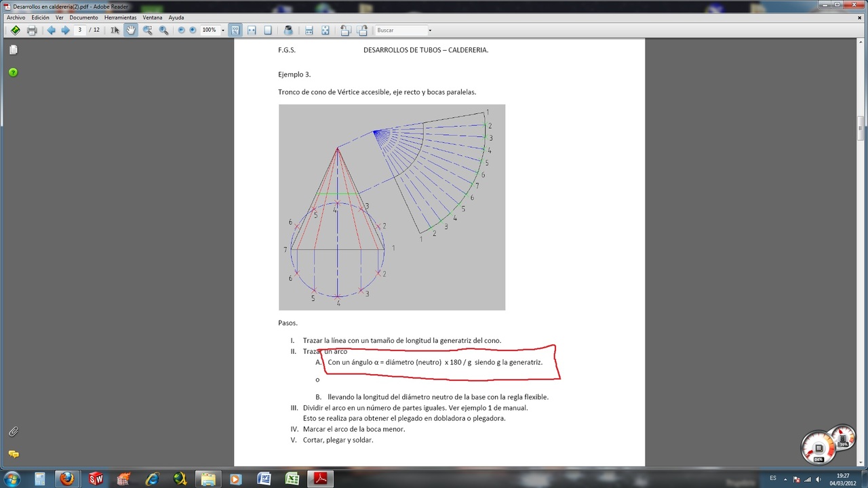The width and height of the screenshot is (868, 488).
Task: Click the ink/stamp tool icon
Action: coord(288,30)
